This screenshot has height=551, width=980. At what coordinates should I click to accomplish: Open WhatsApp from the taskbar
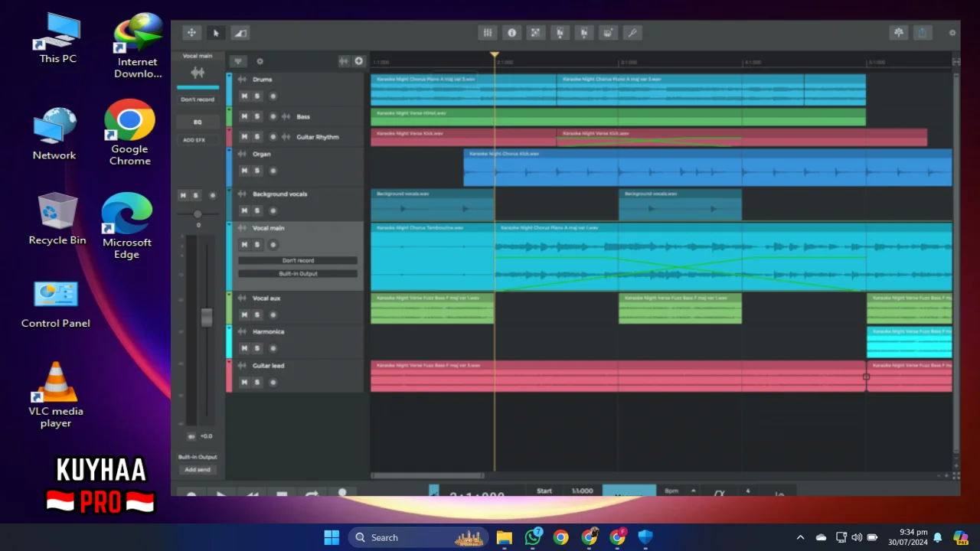coord(533,537)
